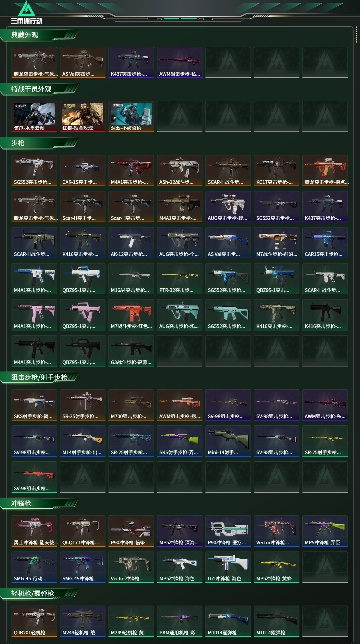Pick the 勇士冲锋枪-能天使 skin
This screenshot has height=644, width=360.
point(34,531)
